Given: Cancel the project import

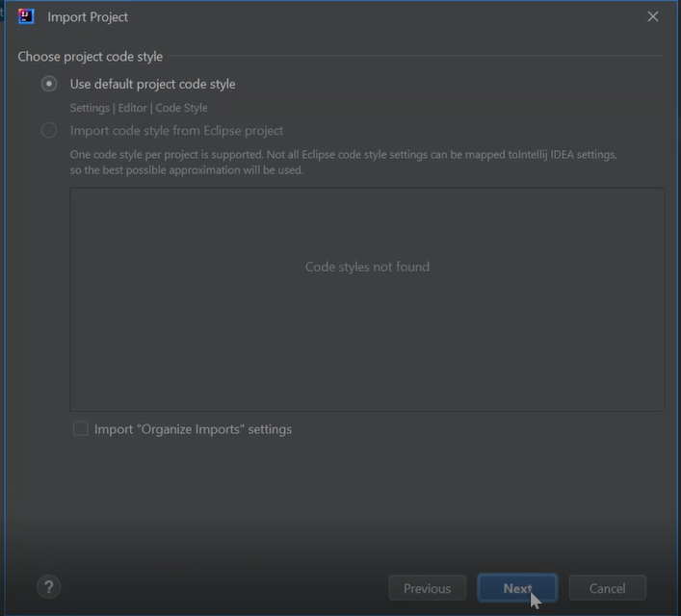Looking at the screenshot, I should point(607,588).
